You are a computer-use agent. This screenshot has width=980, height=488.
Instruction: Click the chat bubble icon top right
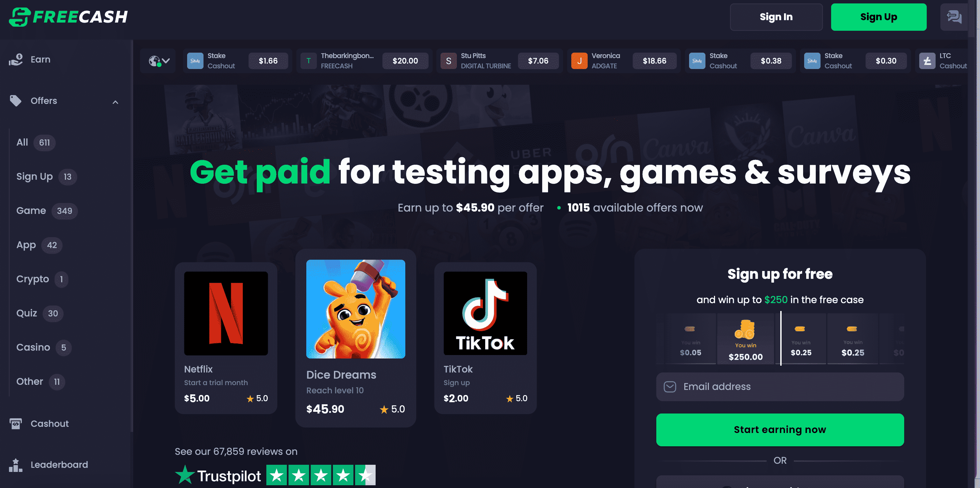point(955,17)
